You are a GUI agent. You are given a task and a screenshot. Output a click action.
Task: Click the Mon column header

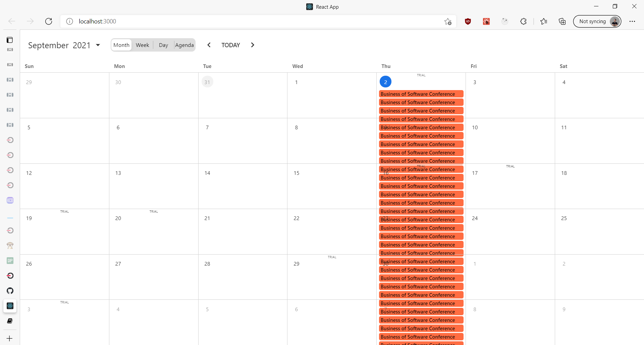pyautogui.click(x=119, y=66)
